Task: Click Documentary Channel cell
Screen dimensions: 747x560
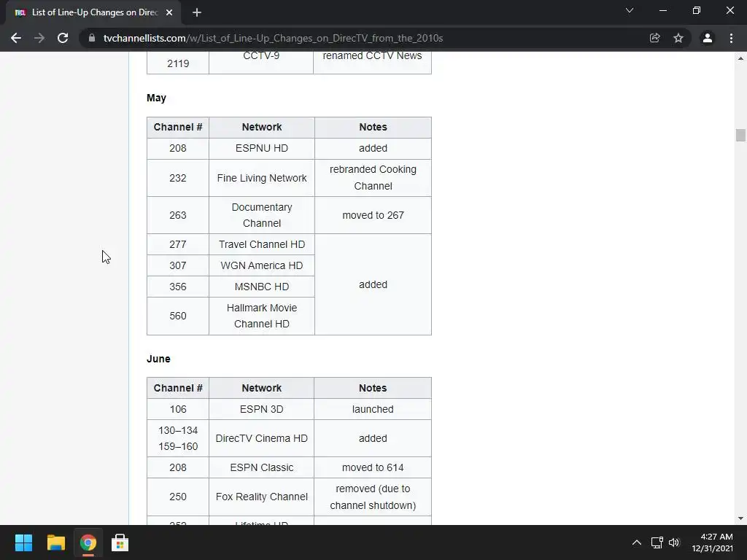Action: [x=262, y=215]
